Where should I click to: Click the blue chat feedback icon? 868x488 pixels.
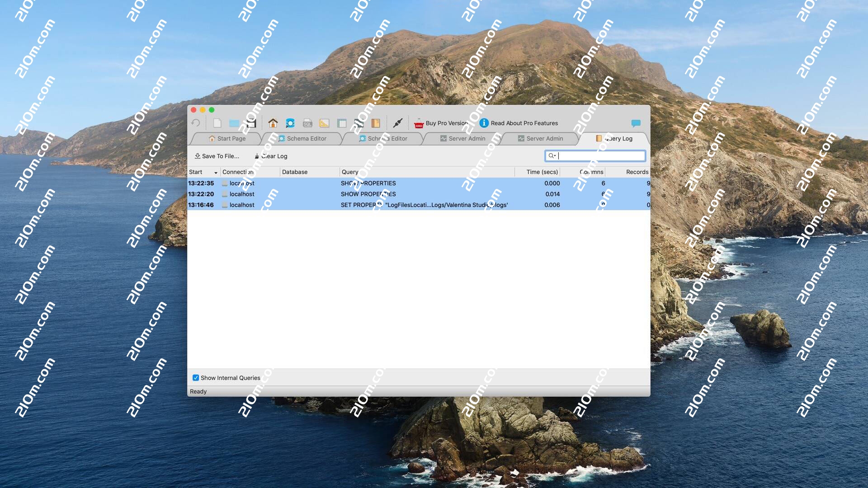tap(636, 123)
